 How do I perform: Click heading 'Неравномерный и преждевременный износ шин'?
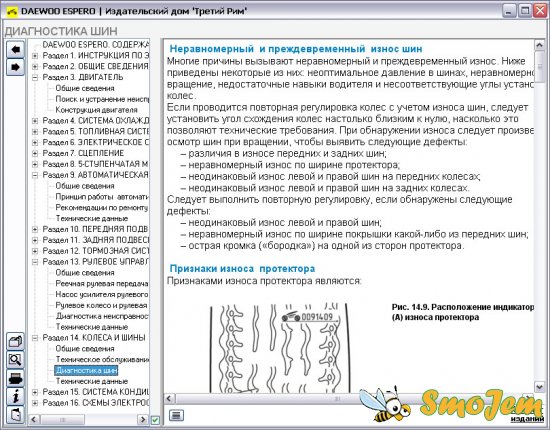tap(296, 49)
